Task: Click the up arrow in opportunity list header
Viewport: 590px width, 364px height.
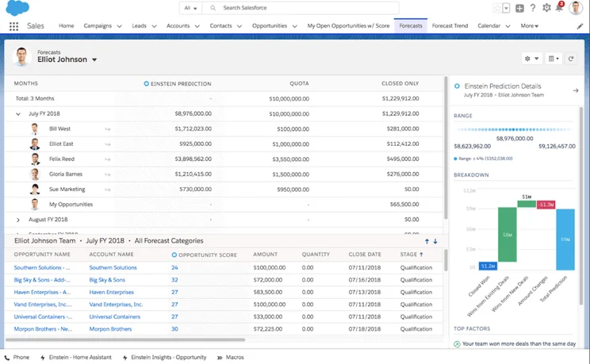Action: 427,241
